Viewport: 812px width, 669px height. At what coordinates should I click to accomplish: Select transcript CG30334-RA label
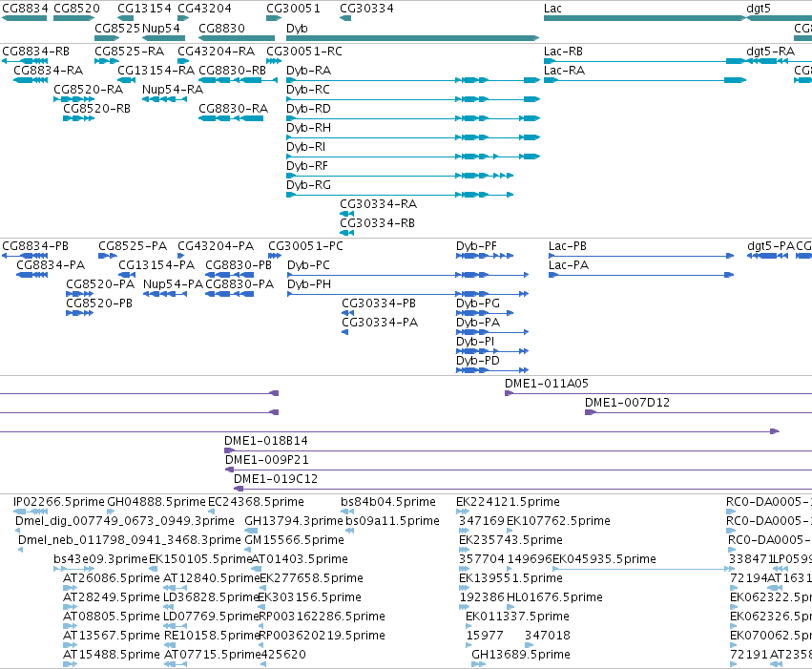point(379,204)
